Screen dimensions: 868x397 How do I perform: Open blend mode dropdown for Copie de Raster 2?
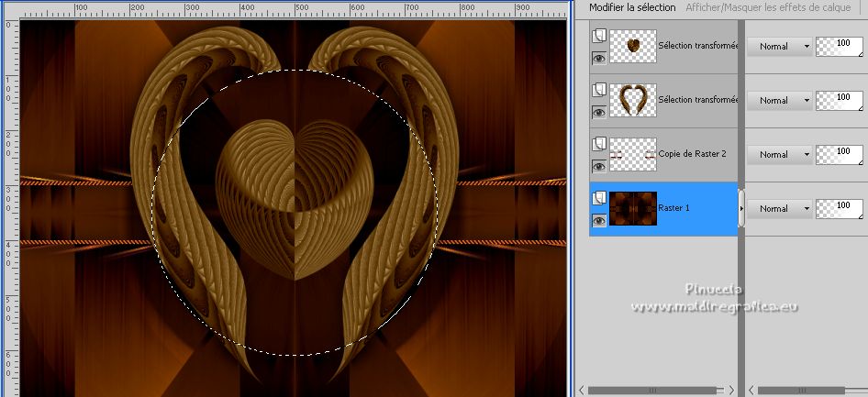pos(779,154)
